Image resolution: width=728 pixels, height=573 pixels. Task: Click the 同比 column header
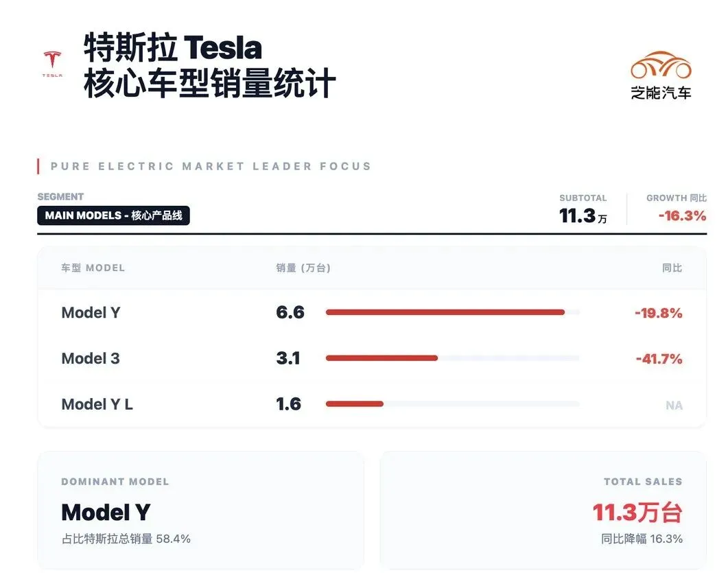coord(672,268)
